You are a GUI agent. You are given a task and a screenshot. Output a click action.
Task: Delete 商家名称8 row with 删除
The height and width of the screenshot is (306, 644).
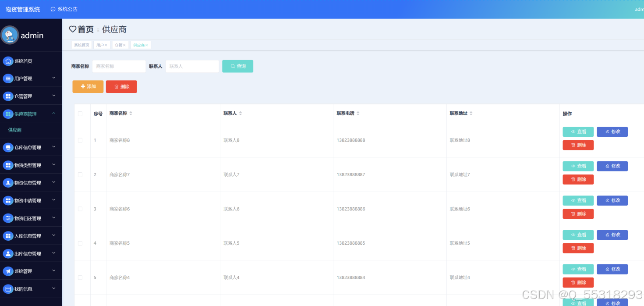tap(578, 145)
